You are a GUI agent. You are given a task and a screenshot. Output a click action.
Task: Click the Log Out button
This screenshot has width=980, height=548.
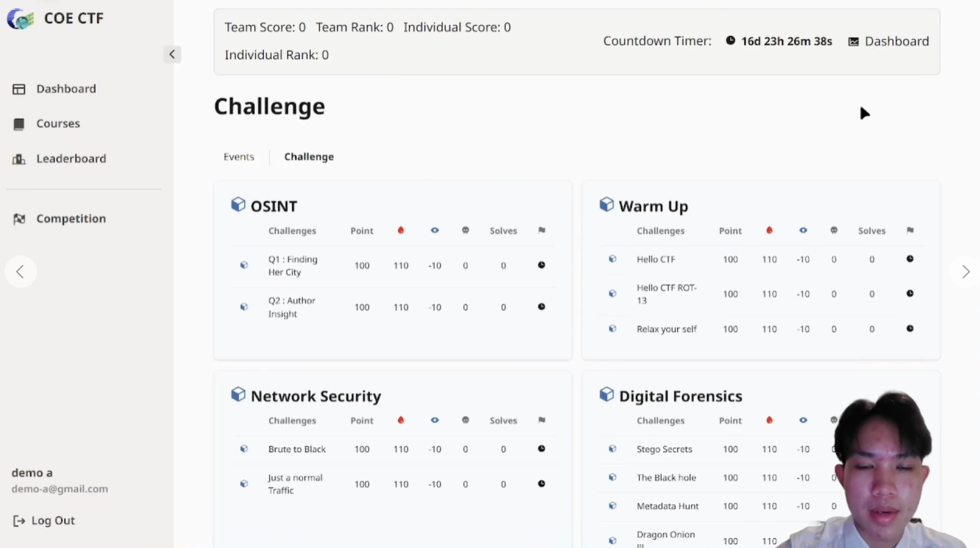click(x=45, y=520)
